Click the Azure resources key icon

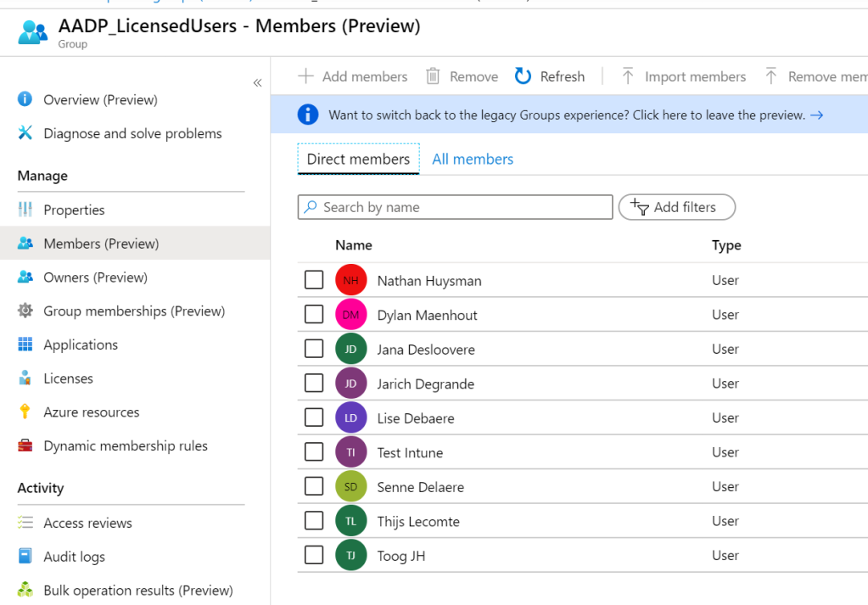(25, 412)
